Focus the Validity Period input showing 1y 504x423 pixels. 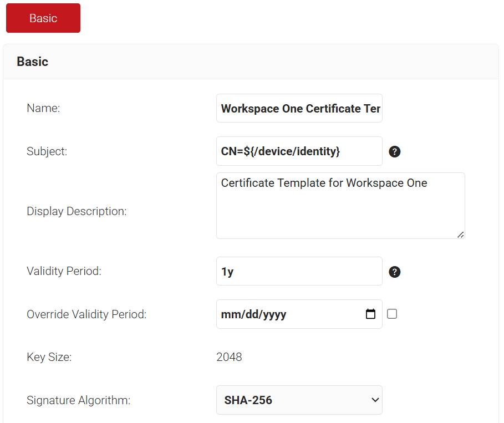[299, 272]
